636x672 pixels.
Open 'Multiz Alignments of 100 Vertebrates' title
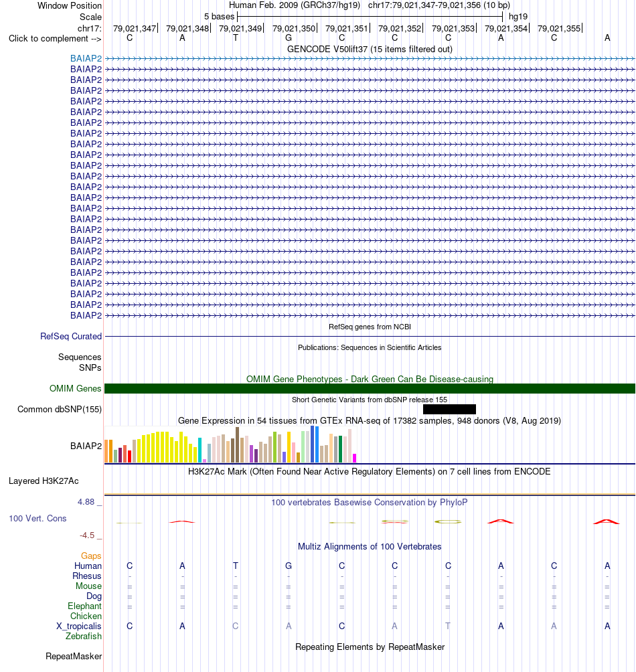tap(370, 546)
